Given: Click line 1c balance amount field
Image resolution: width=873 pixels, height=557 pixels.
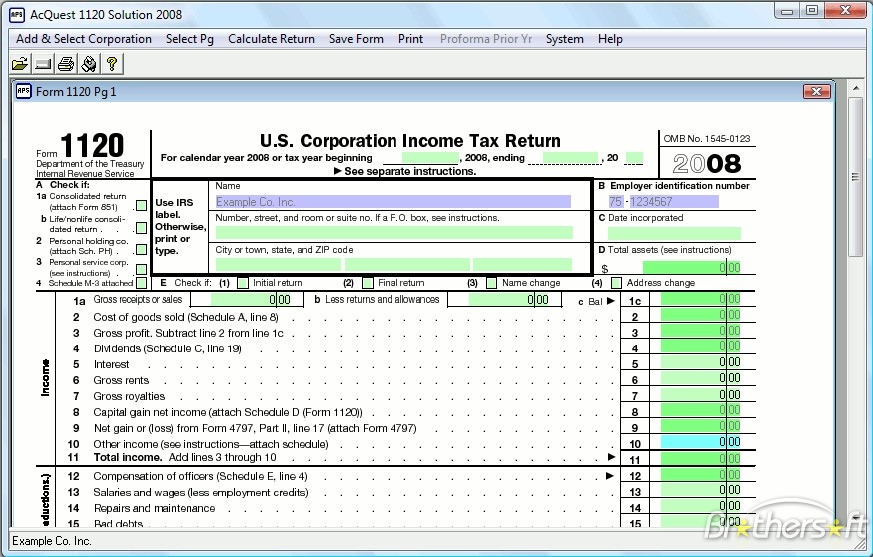Looking at the screenshot, I should pos(701,299).
